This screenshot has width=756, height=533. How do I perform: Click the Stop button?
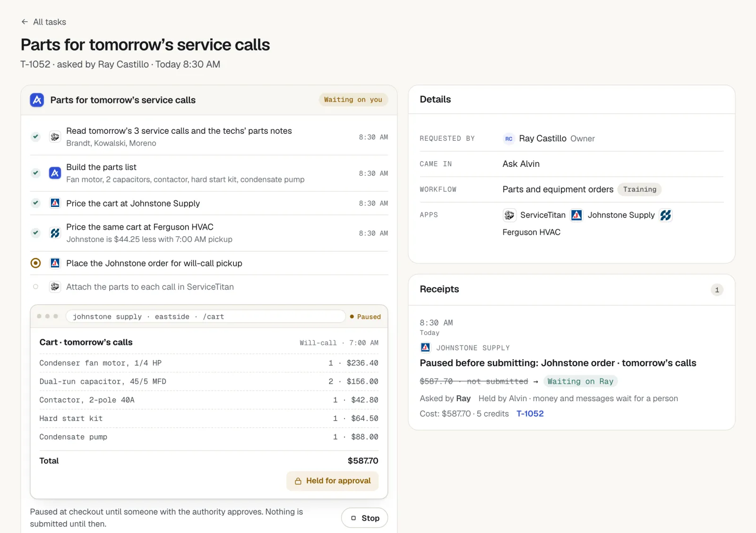click(x=364, y=518)
